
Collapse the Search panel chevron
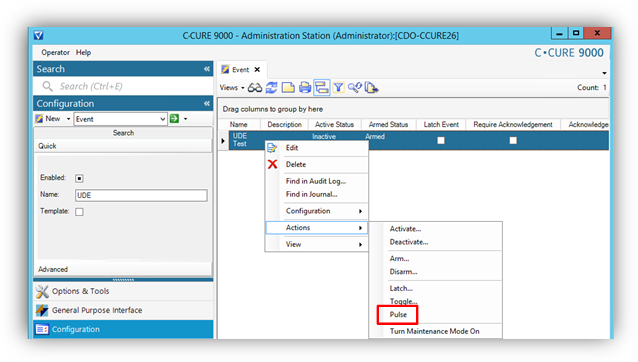point(207,69)
